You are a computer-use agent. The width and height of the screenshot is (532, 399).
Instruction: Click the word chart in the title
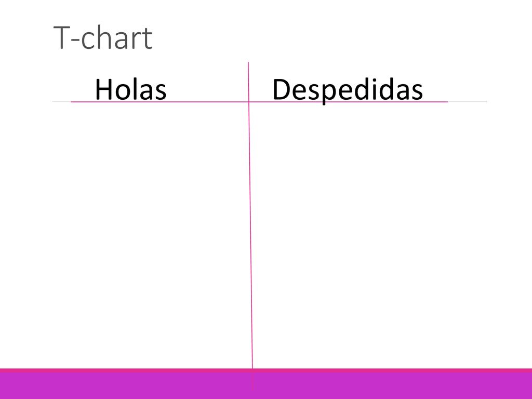tap(117, 37)
